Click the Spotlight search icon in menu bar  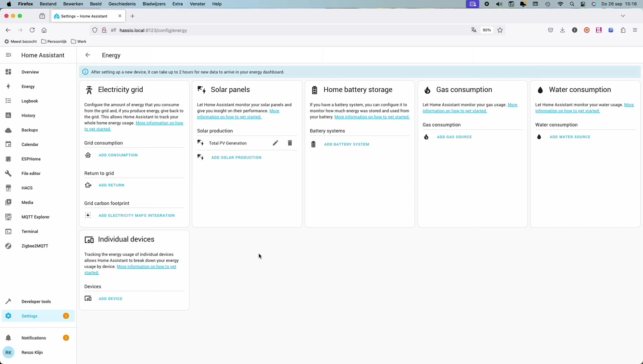572,4
